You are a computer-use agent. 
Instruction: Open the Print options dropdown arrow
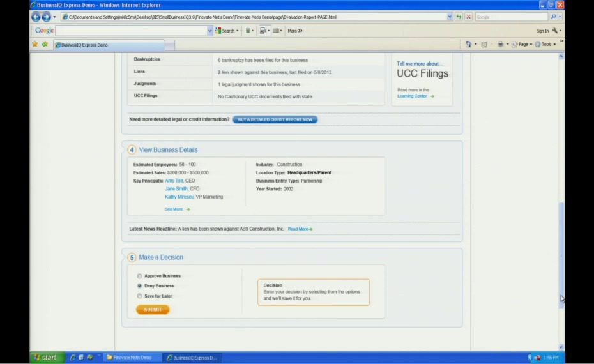[508, 44]
